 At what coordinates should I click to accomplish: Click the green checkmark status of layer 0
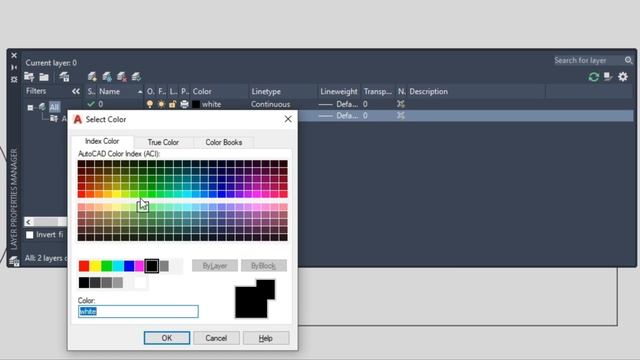[x=91, y=104]
